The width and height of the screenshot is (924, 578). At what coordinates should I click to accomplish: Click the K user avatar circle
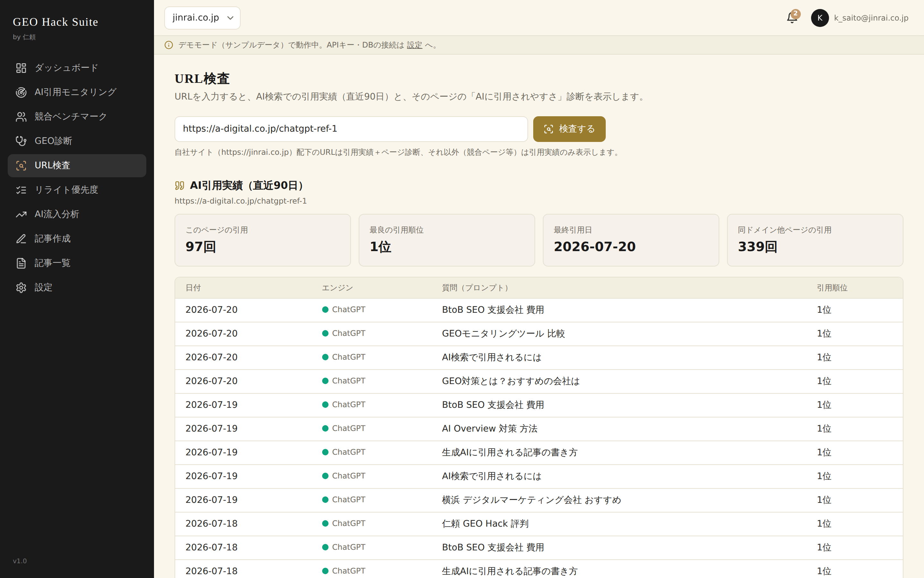[x=820, y=18]
